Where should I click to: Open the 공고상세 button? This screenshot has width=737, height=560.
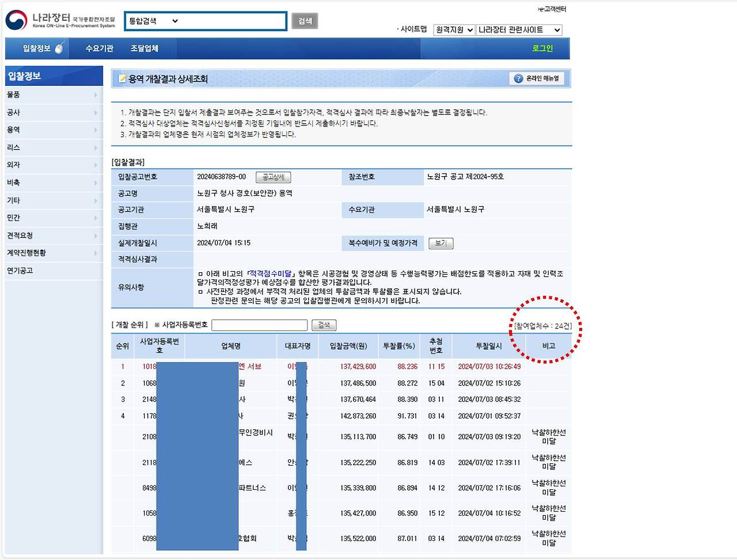point(273,177)
